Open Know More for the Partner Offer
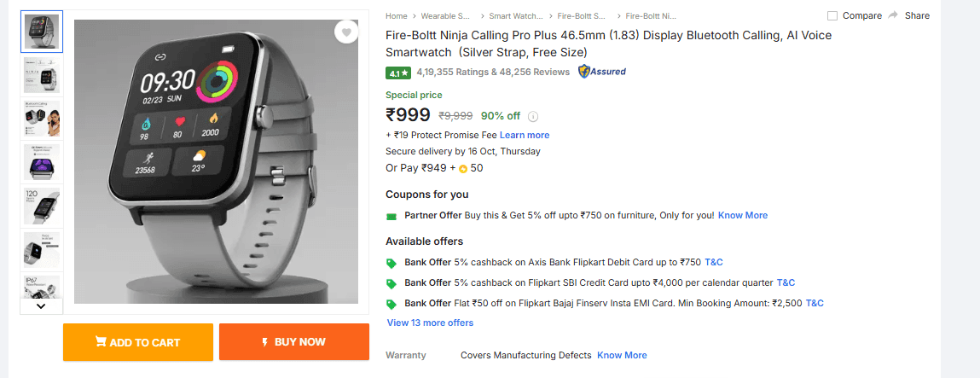Screen dimensions: 980x378 [x=742, y=215]
